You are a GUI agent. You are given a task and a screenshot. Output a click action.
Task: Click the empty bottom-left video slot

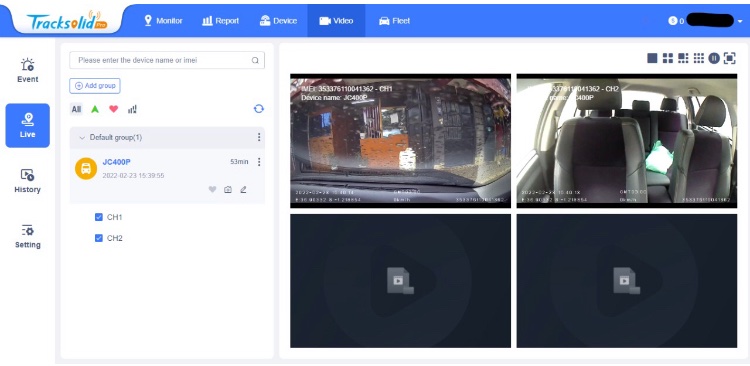[400, 281]
